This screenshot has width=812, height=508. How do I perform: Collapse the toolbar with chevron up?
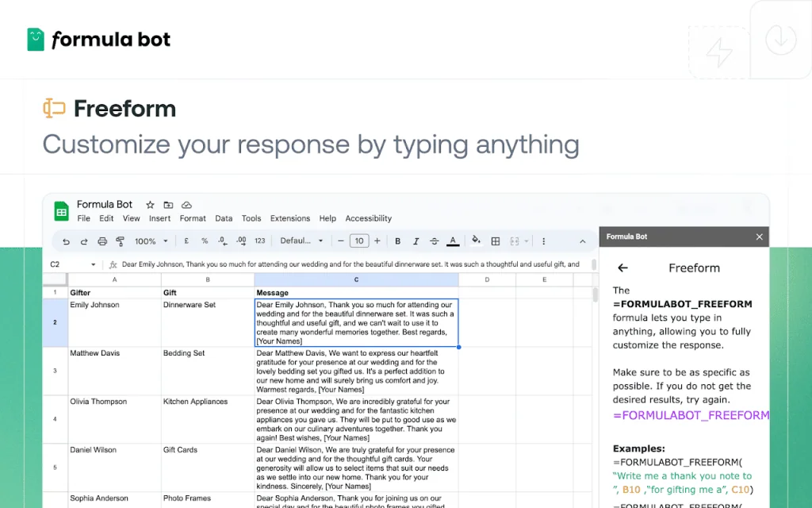(x=583, y=241)
